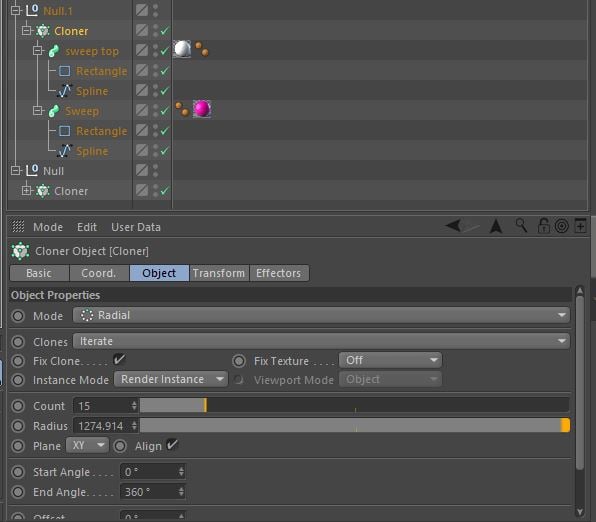The width and height of the screenshot is (596, 522).
Task: Click the sweep top object icon
Action: (x=54, y=51)
